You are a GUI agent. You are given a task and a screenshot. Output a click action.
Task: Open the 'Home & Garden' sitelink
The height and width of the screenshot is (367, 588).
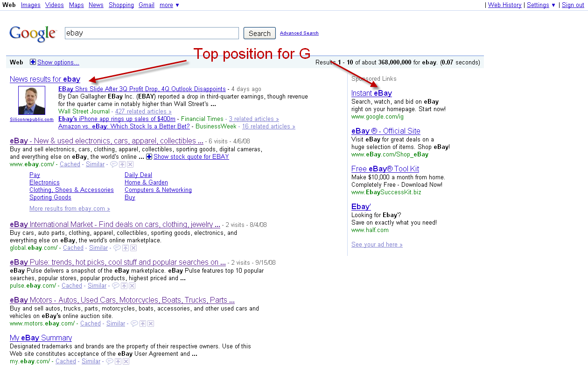pyautogui.click(x=146, y=183)
